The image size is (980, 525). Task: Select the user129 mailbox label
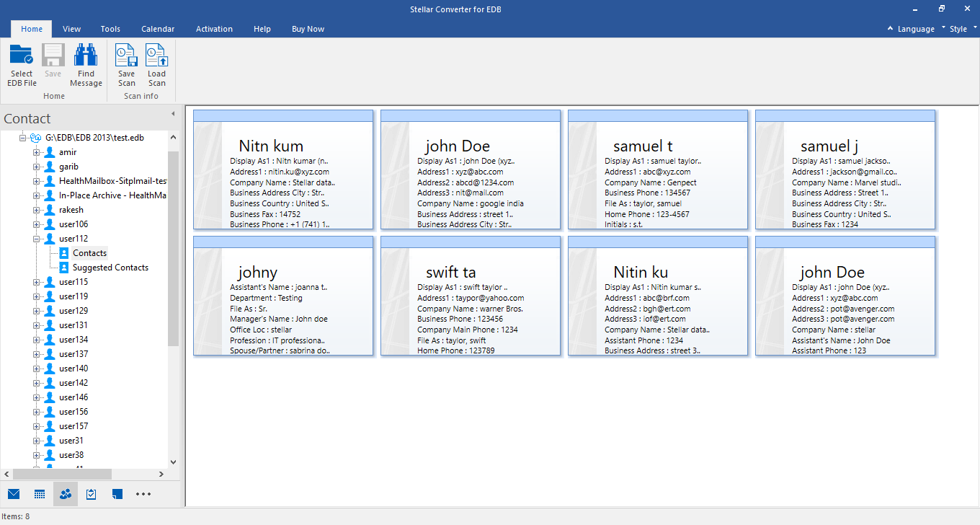73,311
